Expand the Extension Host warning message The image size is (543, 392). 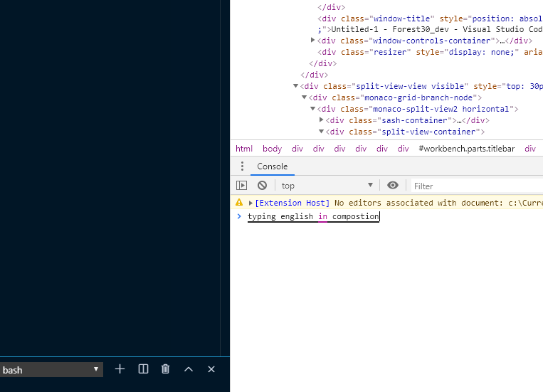pos(251,203)
